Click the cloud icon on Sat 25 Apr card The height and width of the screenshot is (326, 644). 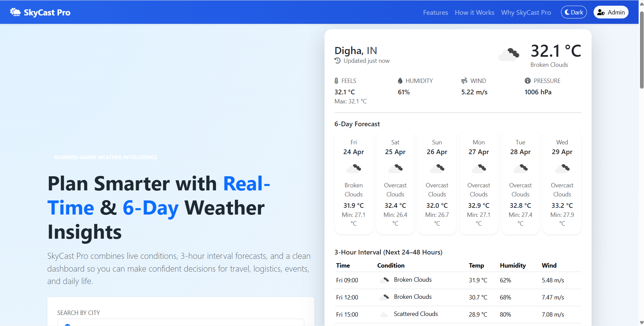click(395, 169)
